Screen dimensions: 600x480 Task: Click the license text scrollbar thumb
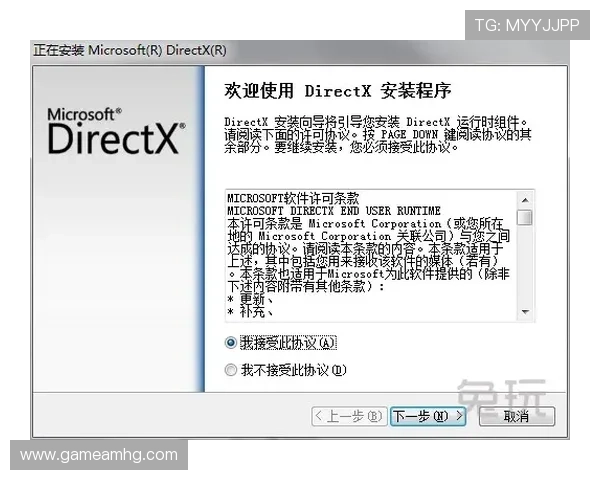pos(525,217)
